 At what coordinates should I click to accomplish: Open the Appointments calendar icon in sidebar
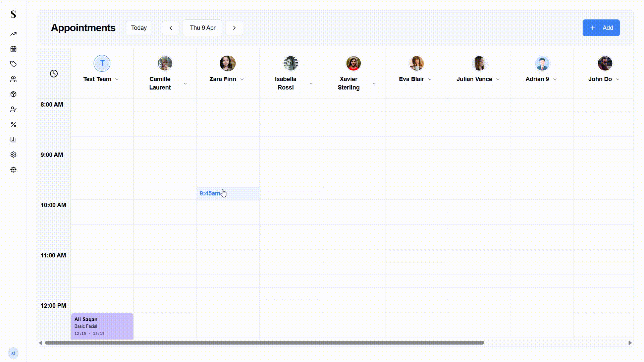coord(13,49)
